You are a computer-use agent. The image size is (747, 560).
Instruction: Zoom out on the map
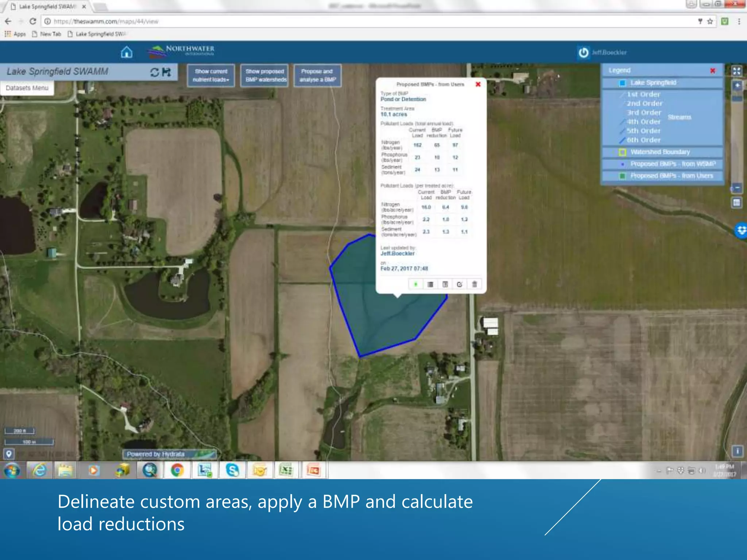point(737,188)
